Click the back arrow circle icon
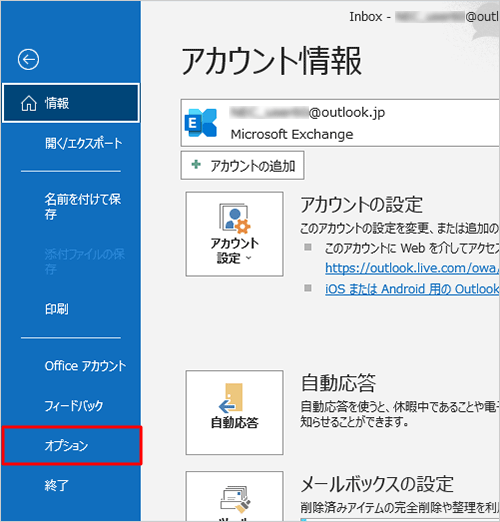500x522 pixels. pos(28,60)
